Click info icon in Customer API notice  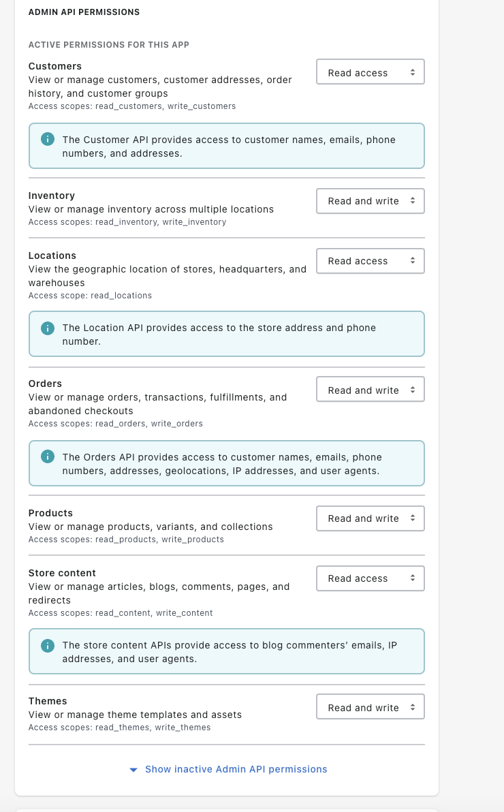tap(47, 140)
